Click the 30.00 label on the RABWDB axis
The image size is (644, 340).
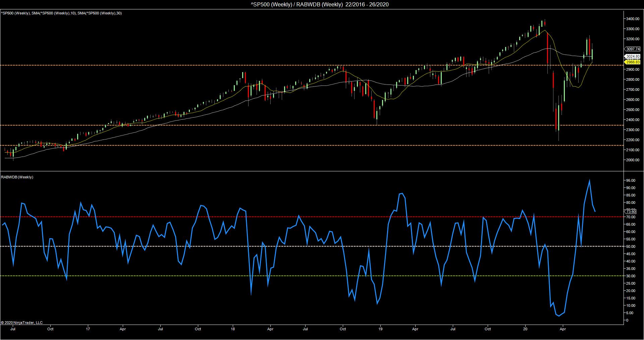[631, 276]
